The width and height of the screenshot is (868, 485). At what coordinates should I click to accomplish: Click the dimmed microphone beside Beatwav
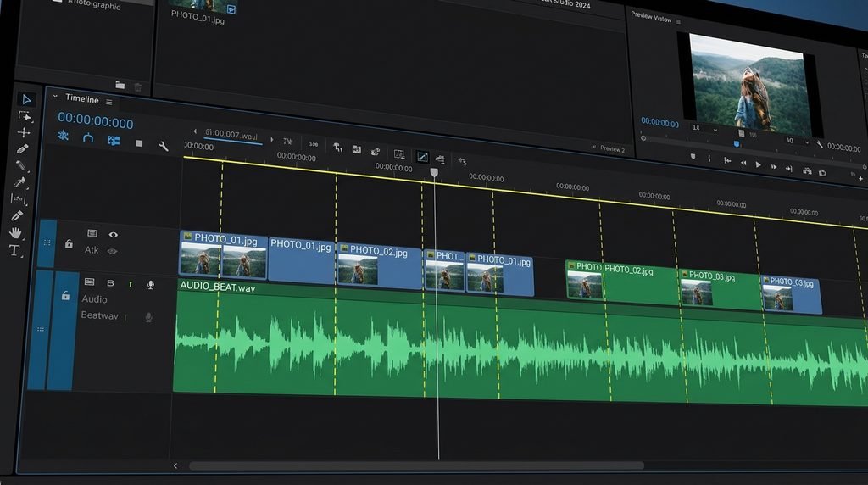pos(148,317)
